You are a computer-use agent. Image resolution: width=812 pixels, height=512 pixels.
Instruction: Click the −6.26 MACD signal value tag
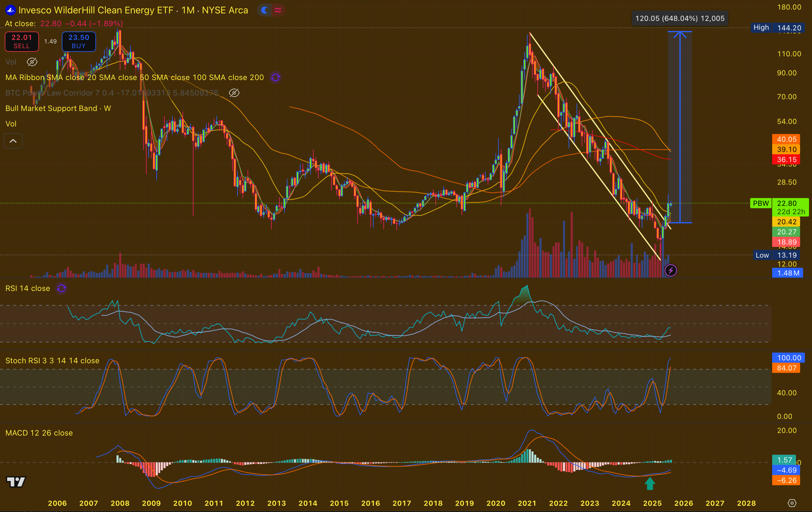tap(786, 480)
